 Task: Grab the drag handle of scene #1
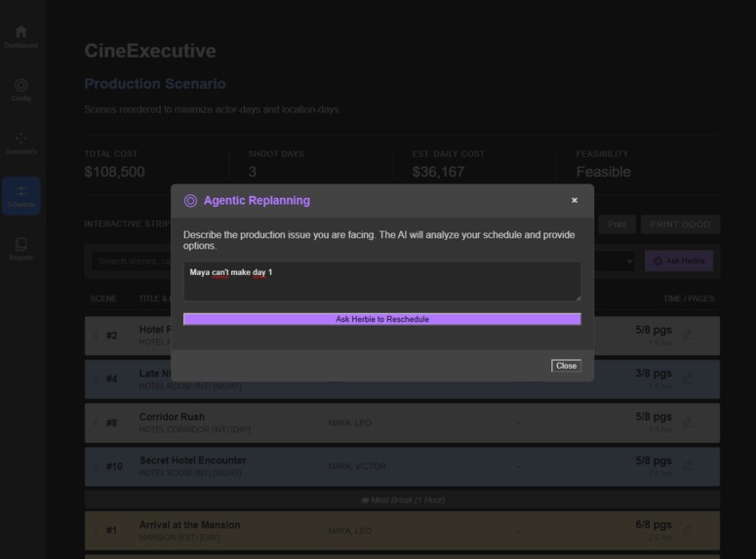[x=96, y=531]
